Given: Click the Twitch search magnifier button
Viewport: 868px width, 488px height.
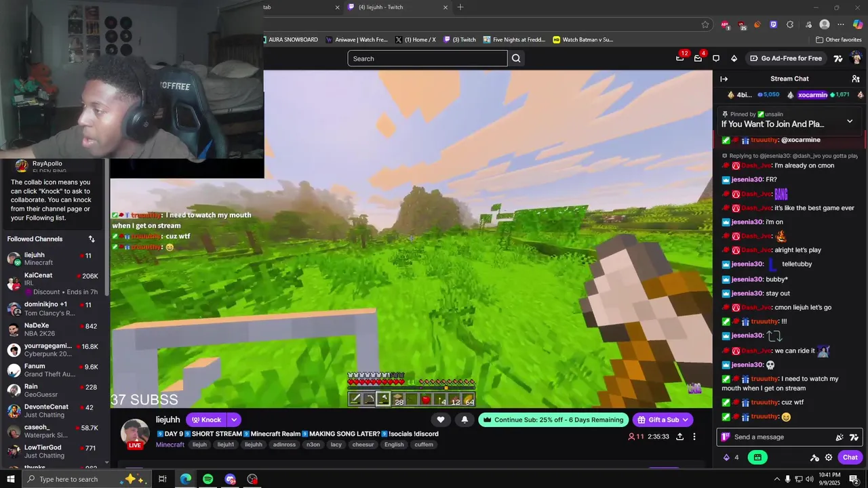Looking at the screenshot, I should tap(516, 58).
